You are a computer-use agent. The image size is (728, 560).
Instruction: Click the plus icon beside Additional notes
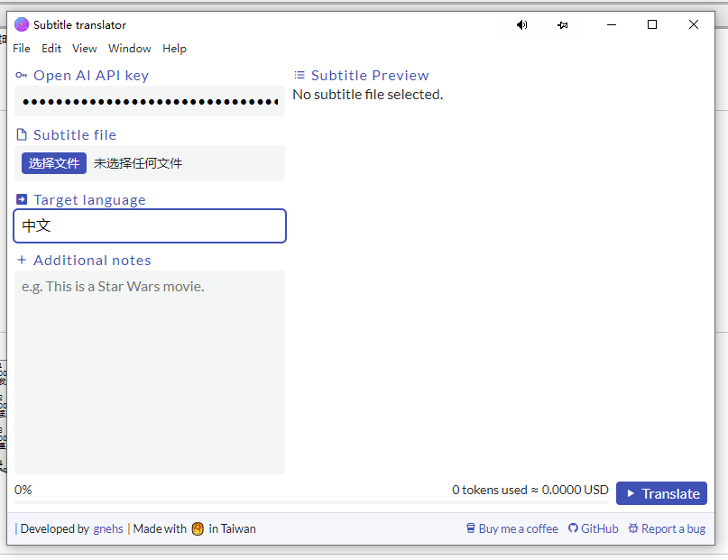(x=22, y=261)
